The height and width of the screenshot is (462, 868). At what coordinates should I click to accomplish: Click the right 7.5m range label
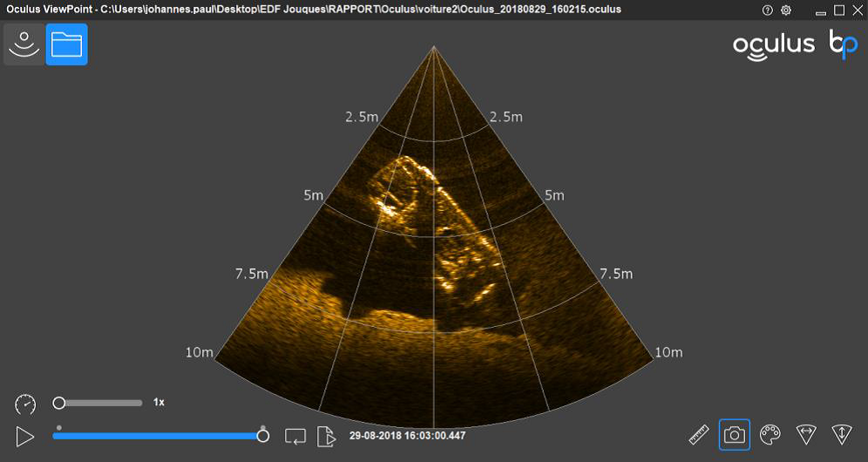click(x=616, y=274)
